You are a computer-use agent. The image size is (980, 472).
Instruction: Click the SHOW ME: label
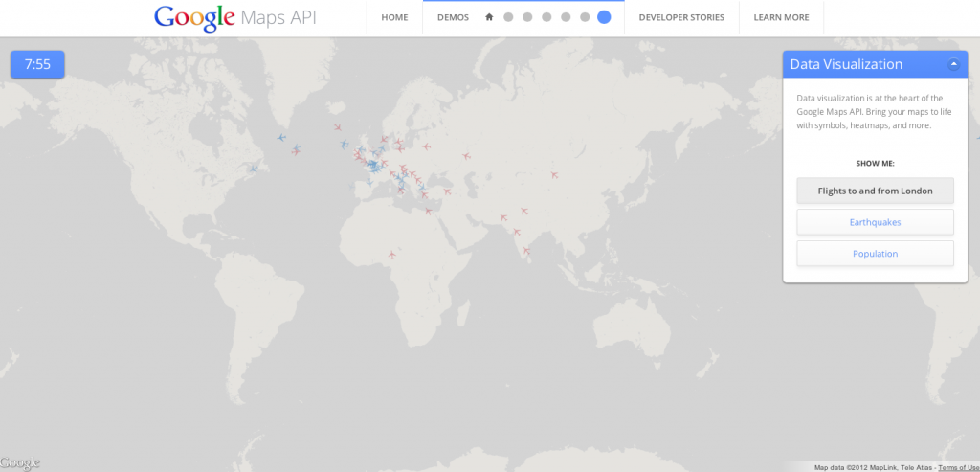[875, 163]
